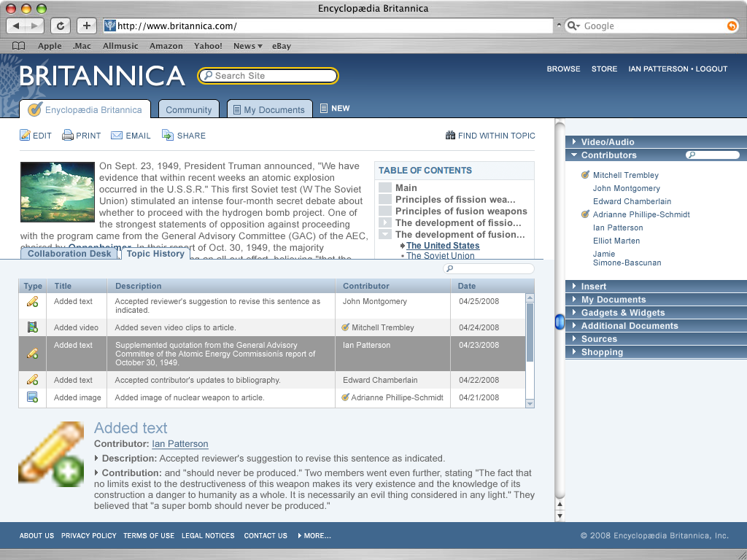This screenshot has width=747, height=560.
Task: Click the badge icon beside Adrianne Phillipe-Schmidt in sidebar
Action: (586, 214)
